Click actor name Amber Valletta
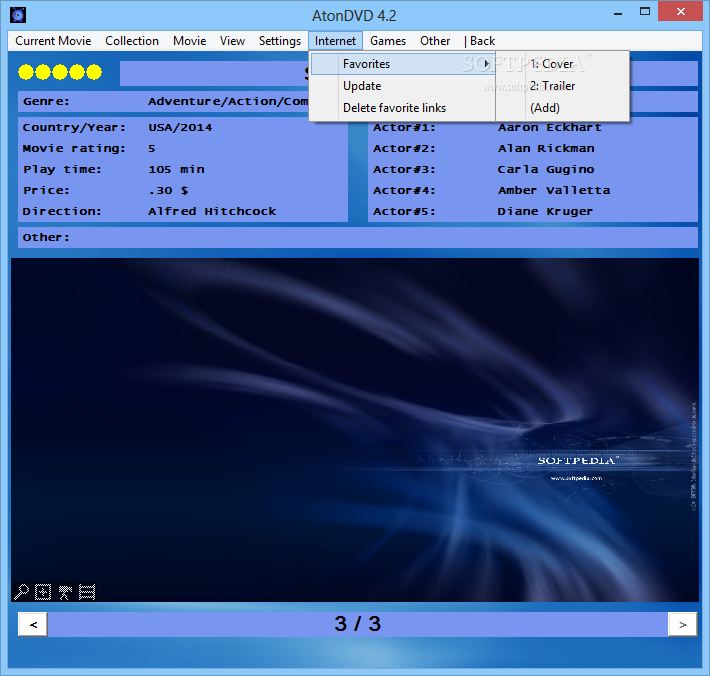Viewport: 710px width, 676px height. [554, 190]
